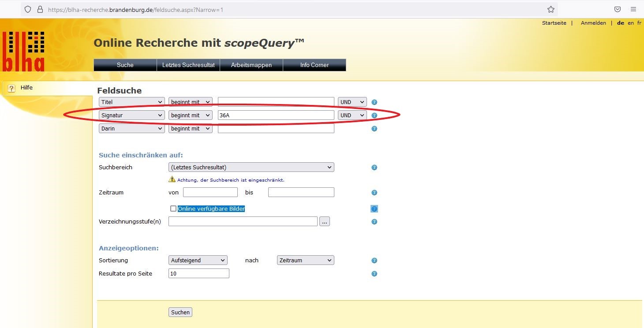Image resolution: width=644 pixels, height=328 pixels.
Task: Open the Pocket save icon in browser
Action: tap(618, 9)
